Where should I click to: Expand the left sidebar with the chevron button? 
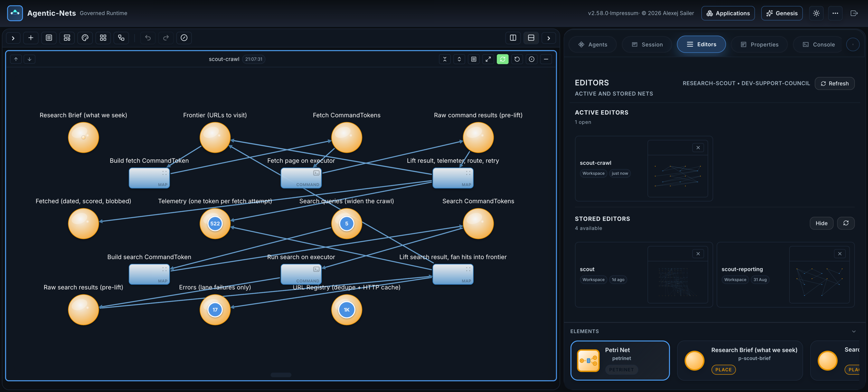[13, 38]
